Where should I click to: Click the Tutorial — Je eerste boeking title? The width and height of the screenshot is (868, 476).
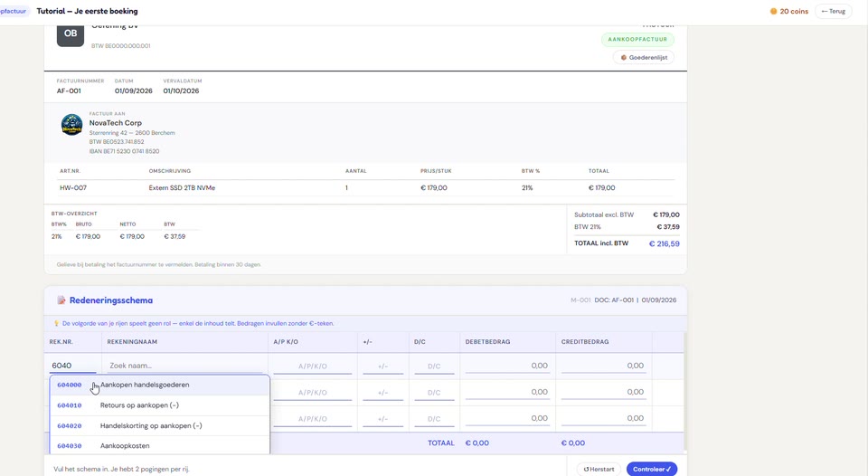coord(88,11)
